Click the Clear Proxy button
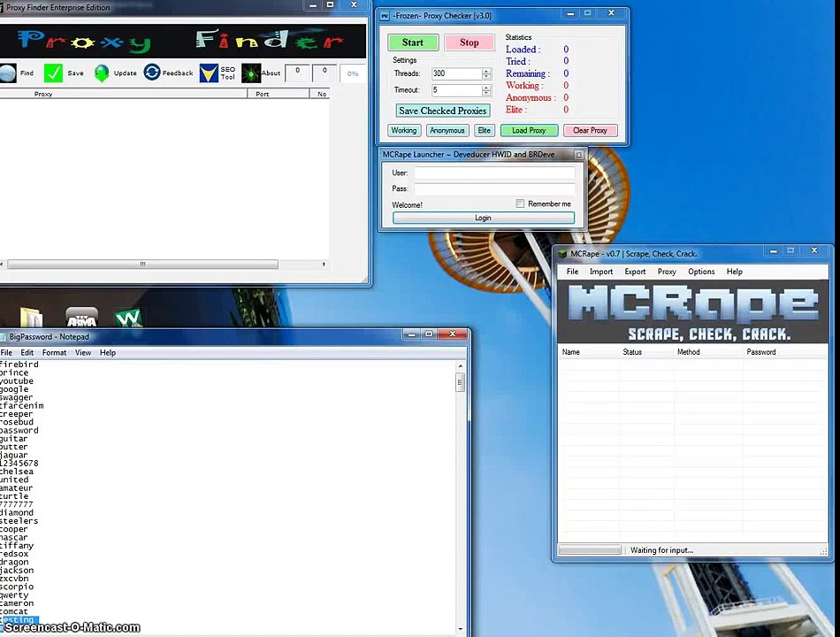Image resolution: width=840 pixels, height=637 pixels. pyautogui.click(x=590, y=130)
